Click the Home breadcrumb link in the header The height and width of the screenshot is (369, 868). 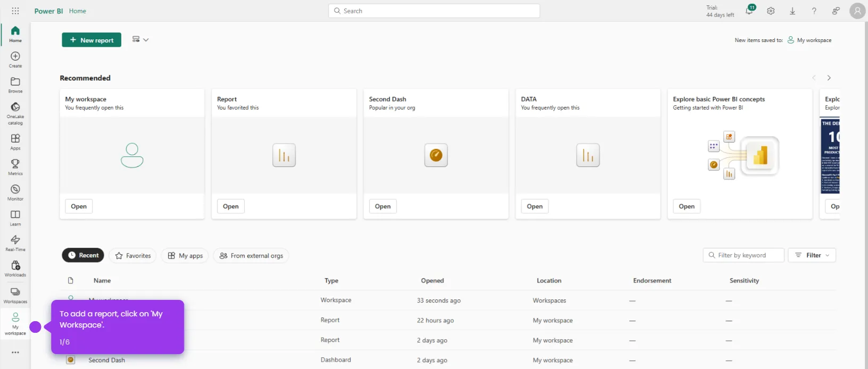pos(78,11)
